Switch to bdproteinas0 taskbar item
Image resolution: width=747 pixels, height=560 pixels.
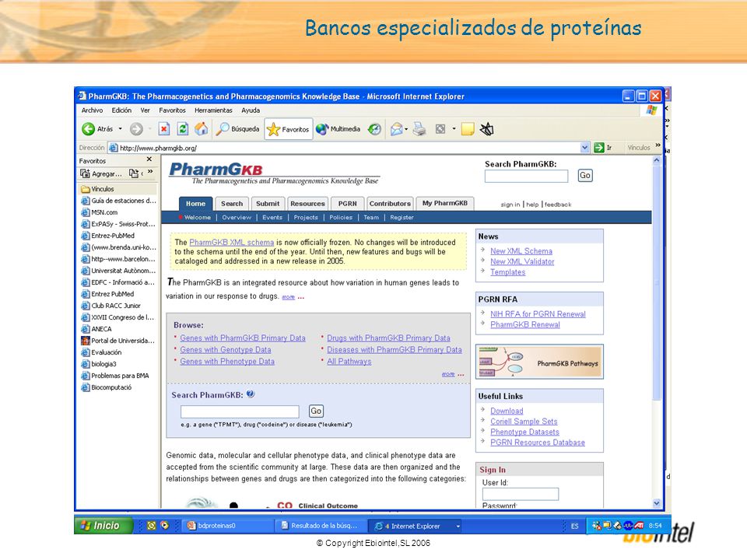pyautogui.click(x=226, y=527)
